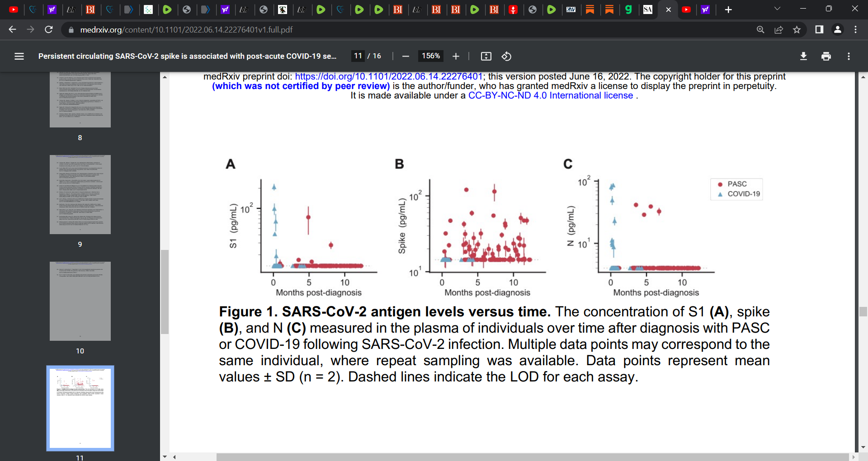Go back to previous page in browser
This screenshot has height=461, width=868.
(x=12, y=29)
